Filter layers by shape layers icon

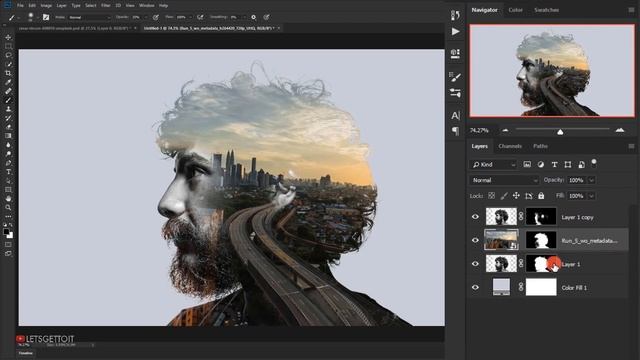568,164
